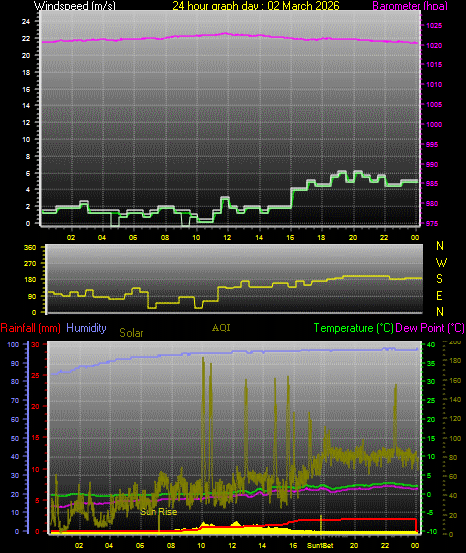The width and height of the screenshot is (466, 553).
Task: Click the barometer axis value 985
Action: point(432,184)
